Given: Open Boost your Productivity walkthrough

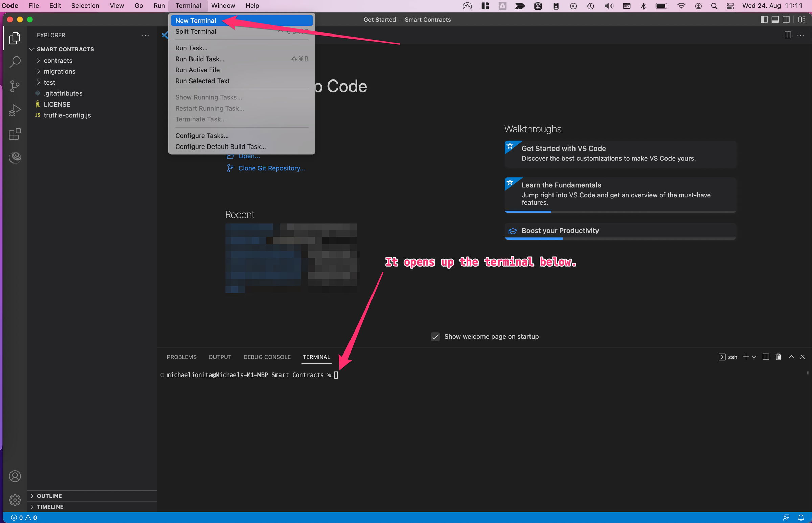Looking at the screenshot, I should [x=621, y=231].
